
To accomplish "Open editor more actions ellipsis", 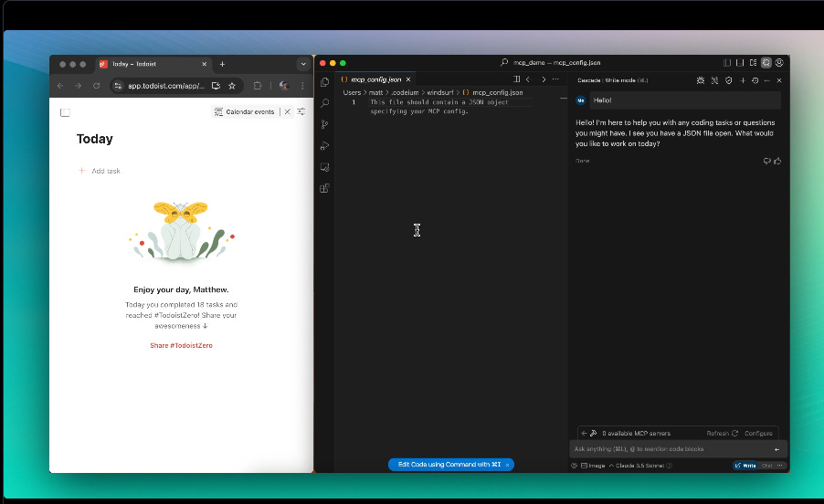I will click(x=555, y=79).
